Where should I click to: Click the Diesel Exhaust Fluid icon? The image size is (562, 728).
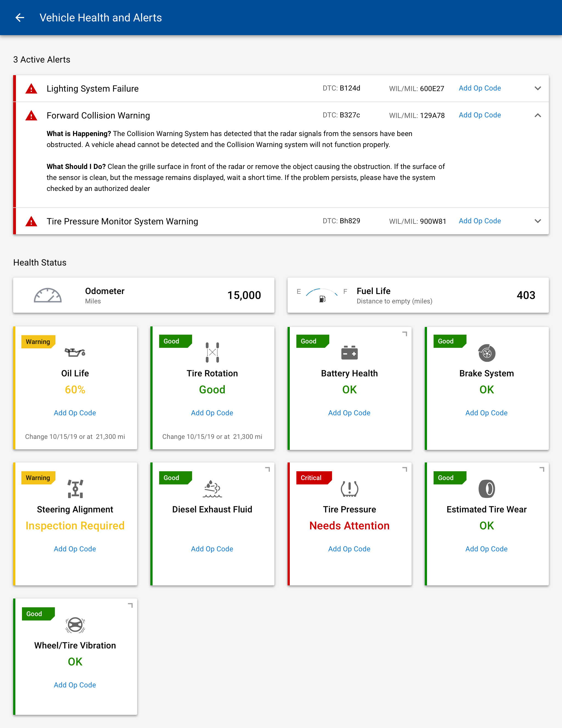point(212,489)
